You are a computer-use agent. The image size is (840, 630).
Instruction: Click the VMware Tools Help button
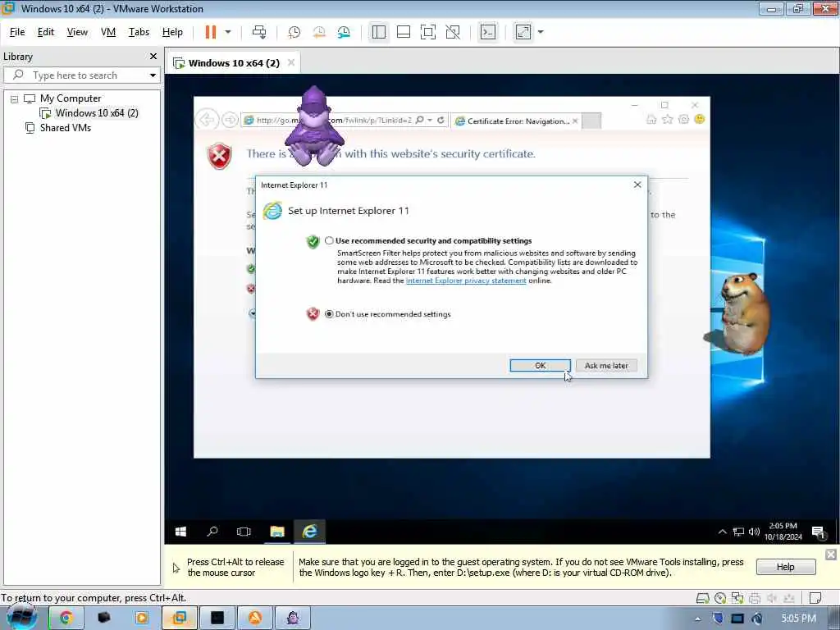click(785, 567)
